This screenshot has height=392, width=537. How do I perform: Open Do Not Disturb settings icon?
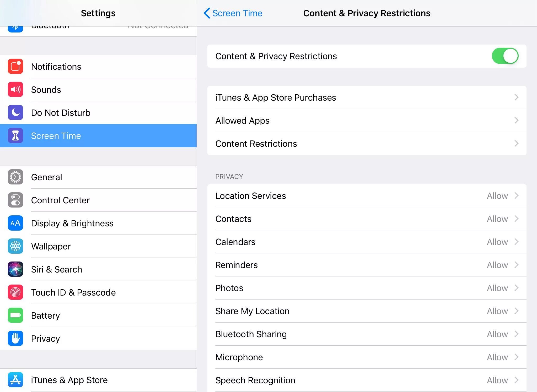(x=15, y=113)
